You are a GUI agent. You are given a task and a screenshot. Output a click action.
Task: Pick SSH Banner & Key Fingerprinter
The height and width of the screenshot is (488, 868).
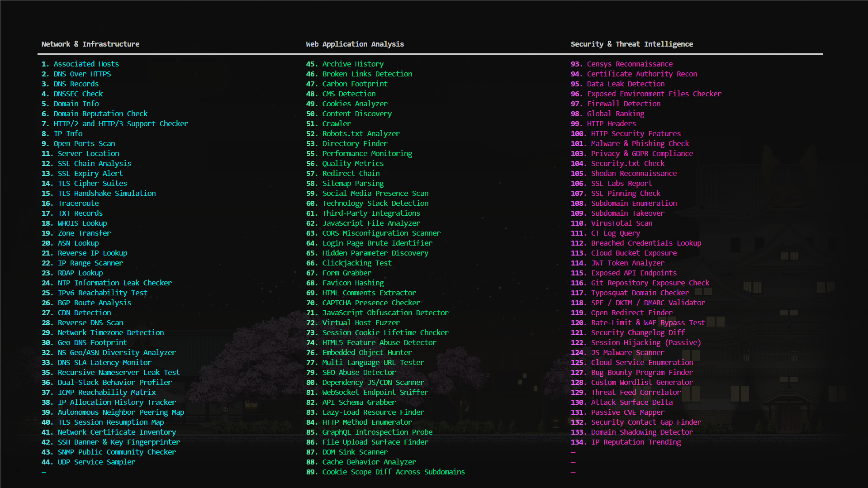coord(119,442)
